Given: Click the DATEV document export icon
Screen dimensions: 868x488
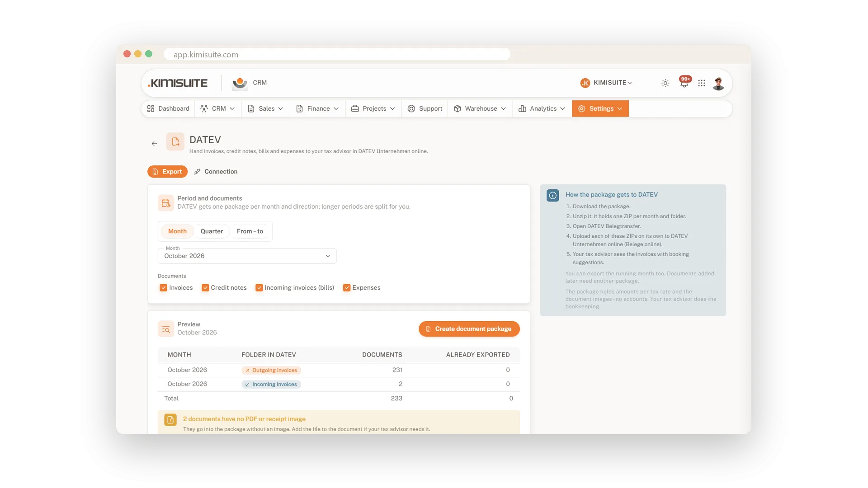Looking at the screenshot, I should tap(175, 141).
